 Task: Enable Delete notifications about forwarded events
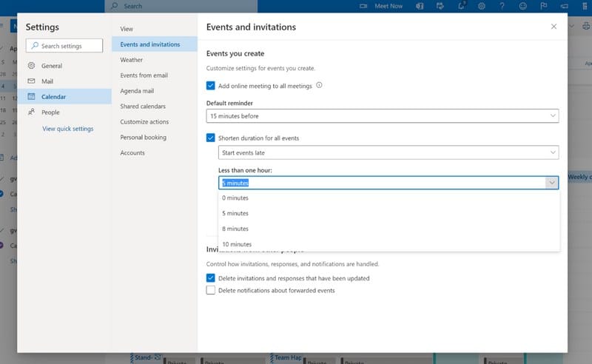point(211,291)
